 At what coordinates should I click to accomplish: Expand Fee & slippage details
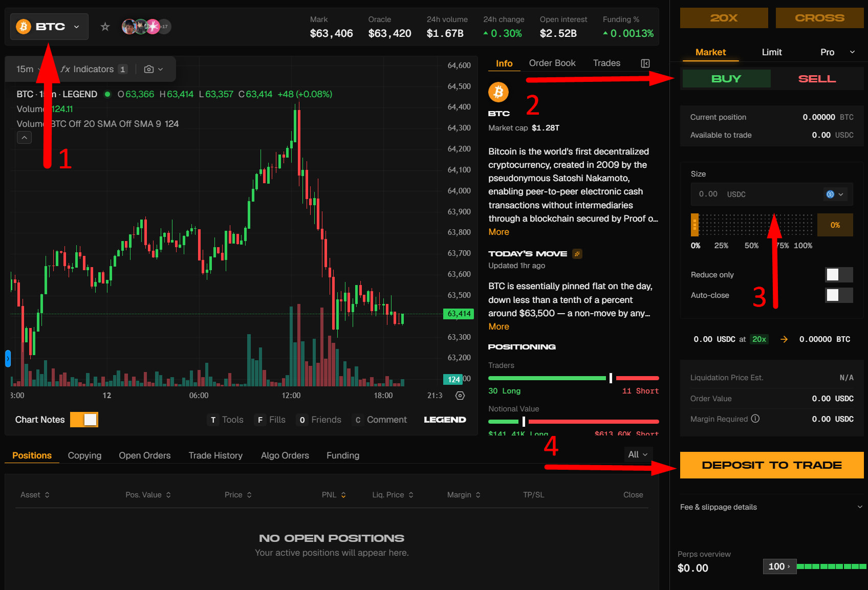(771, 507)
